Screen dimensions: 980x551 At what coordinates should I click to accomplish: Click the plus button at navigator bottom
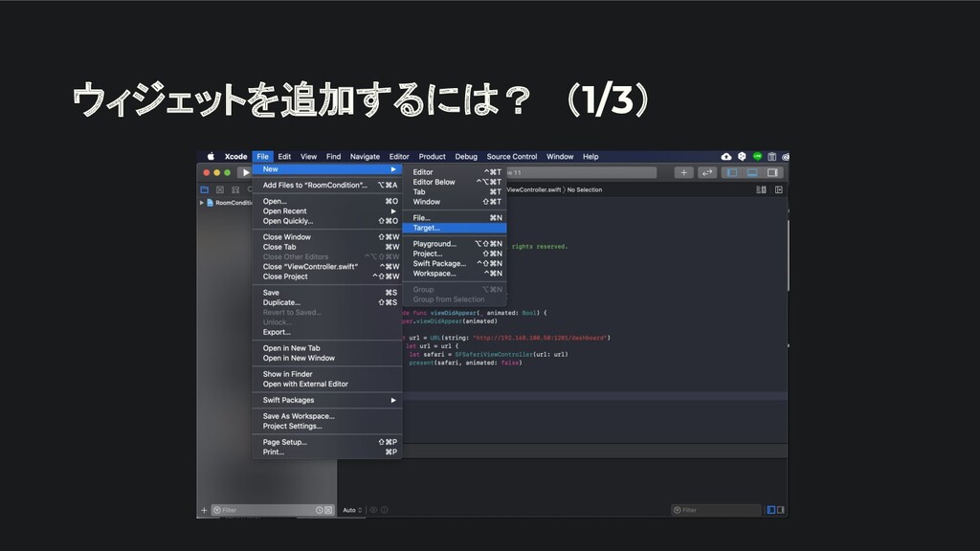[x=204, y=510]
